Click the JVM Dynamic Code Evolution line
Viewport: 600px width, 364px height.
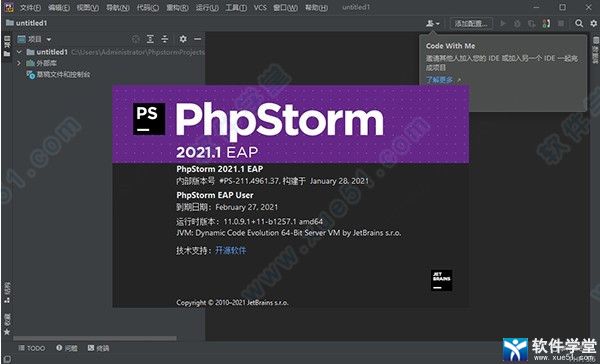pos(289,233)
